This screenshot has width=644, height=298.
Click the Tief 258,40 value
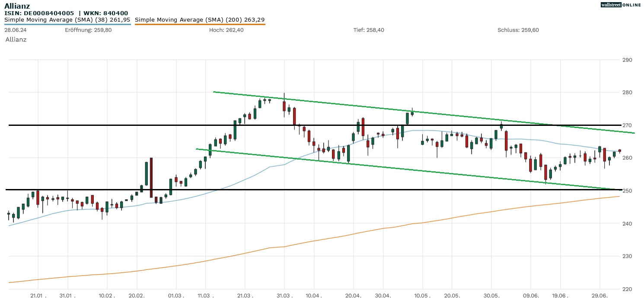click(x=369, y=30)
